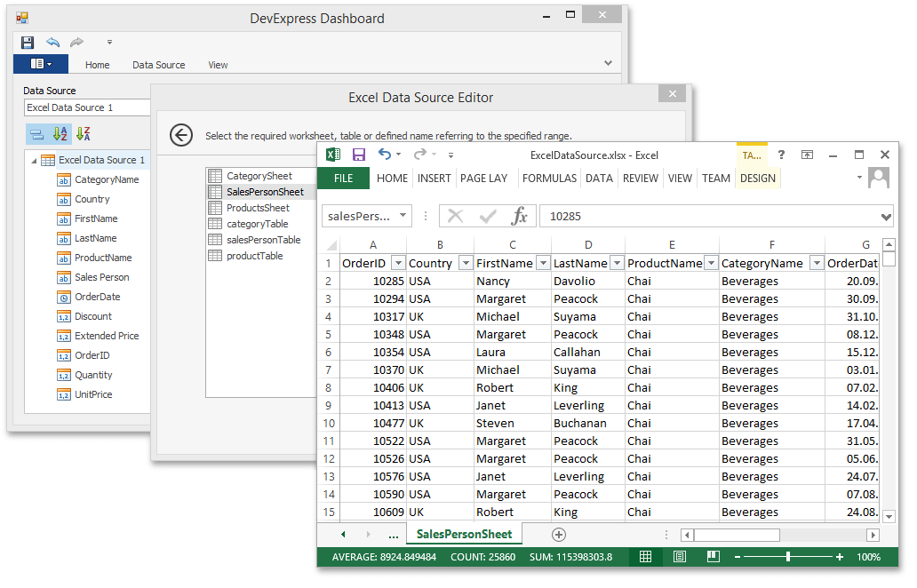This screenshot has height=588, width=917.
Task: Select Normal view icon in status bar
Action: (646, 557)
